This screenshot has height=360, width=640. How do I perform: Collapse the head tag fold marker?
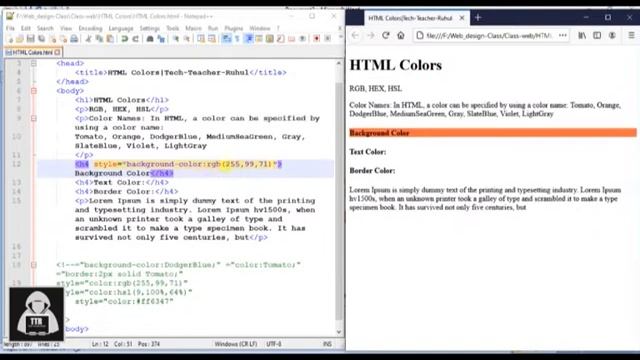click(x=34, y=63)
